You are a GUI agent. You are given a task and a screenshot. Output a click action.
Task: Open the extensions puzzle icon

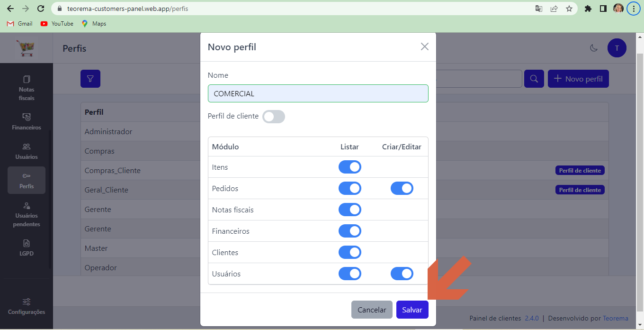(588, 9)
